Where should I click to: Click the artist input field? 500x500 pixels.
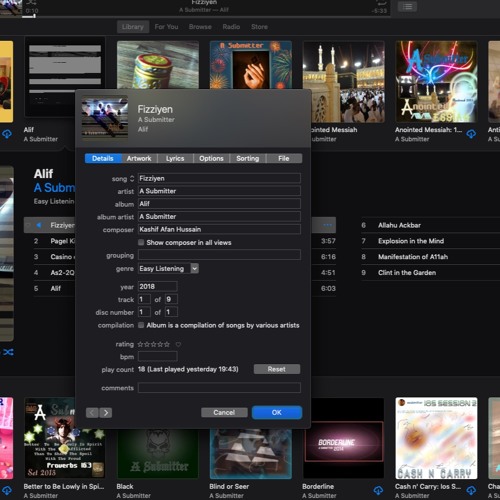coord(219,191)
